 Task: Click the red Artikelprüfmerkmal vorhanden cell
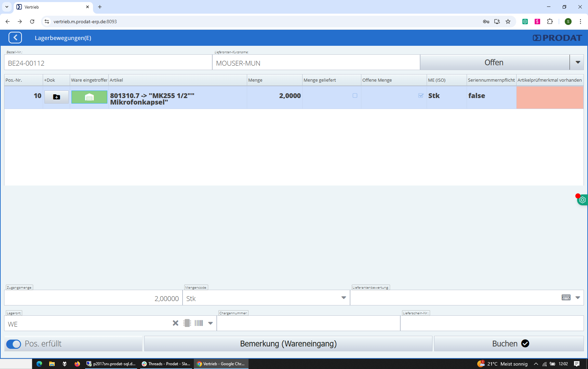pyautogui.click(x=550, y=97)
